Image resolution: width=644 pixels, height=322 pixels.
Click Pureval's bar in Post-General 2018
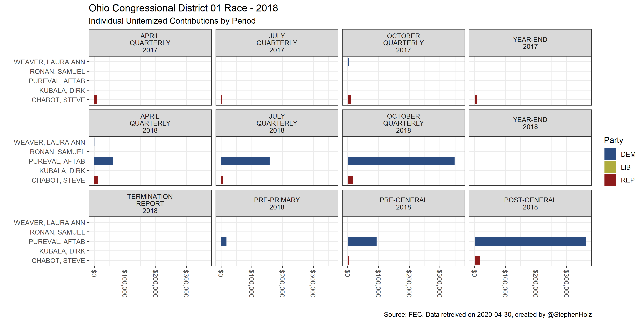click(x=530, y=241)
